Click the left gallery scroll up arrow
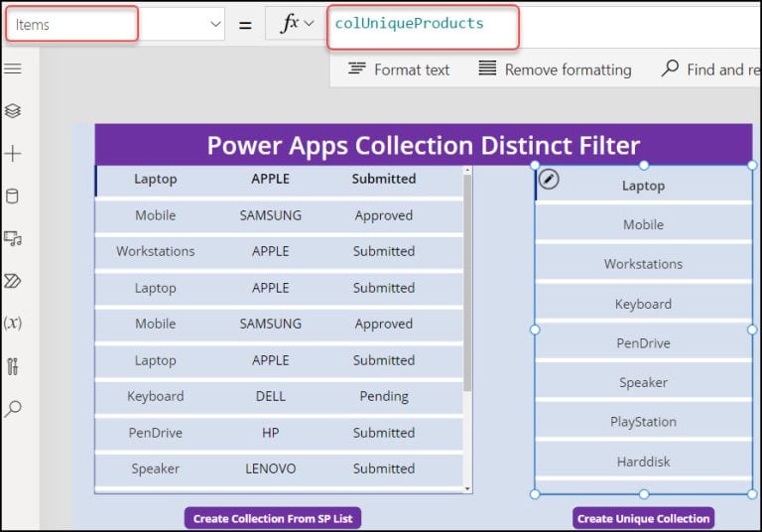The image size is (762, 532). coord(467,170)
